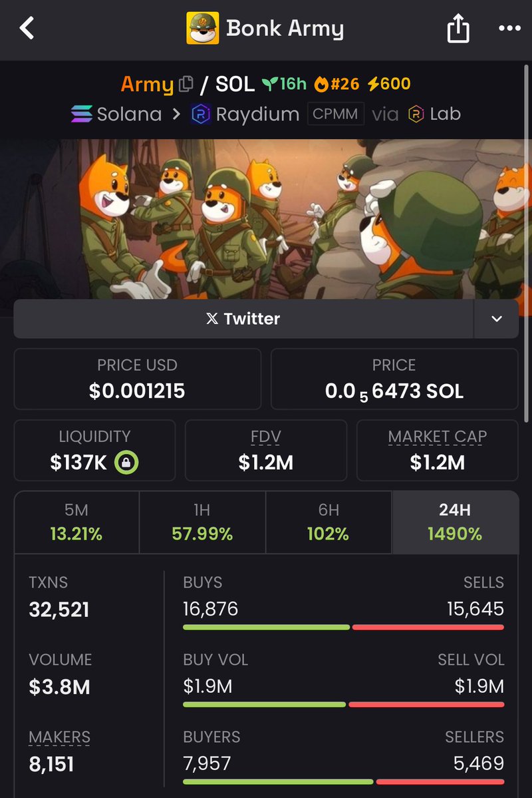Select the 24H timeframe tab

coord(456,522)
